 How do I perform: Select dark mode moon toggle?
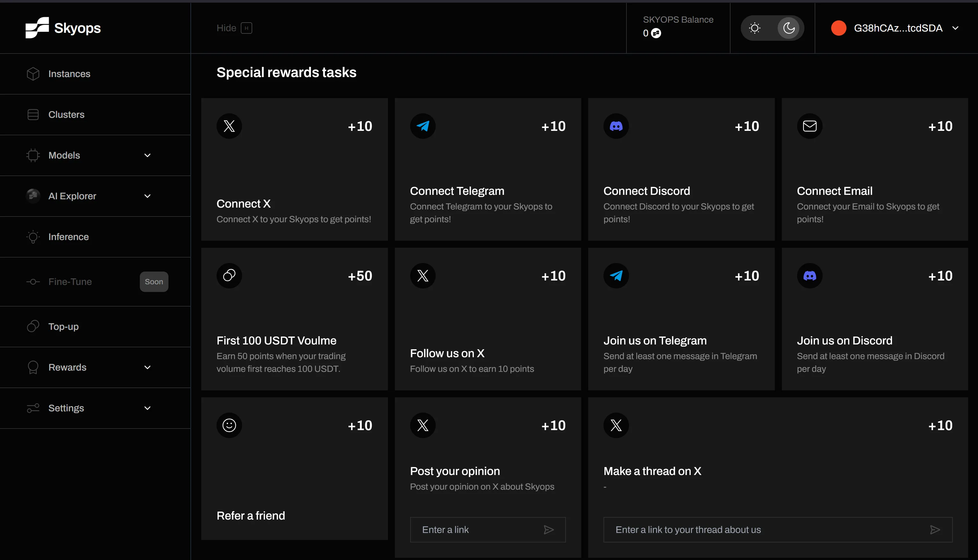[788, 28]
